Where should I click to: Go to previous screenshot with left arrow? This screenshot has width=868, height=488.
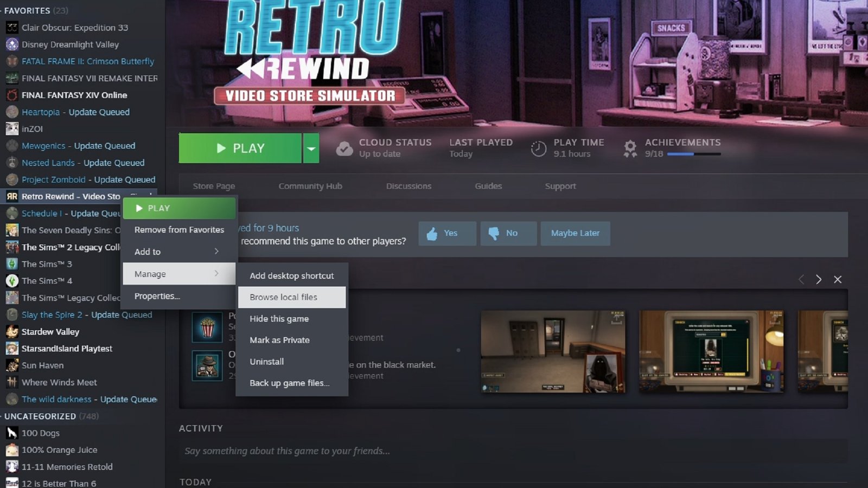pos(801,279)
